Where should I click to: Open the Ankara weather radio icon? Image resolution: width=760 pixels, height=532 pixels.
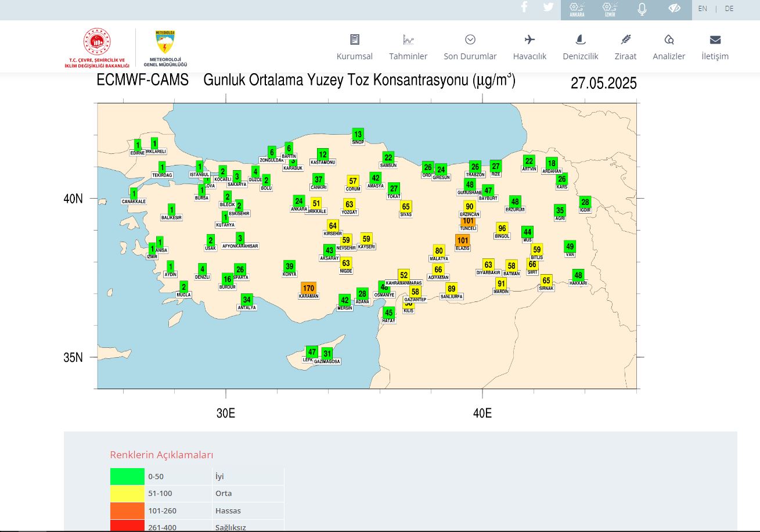(577, 9)
